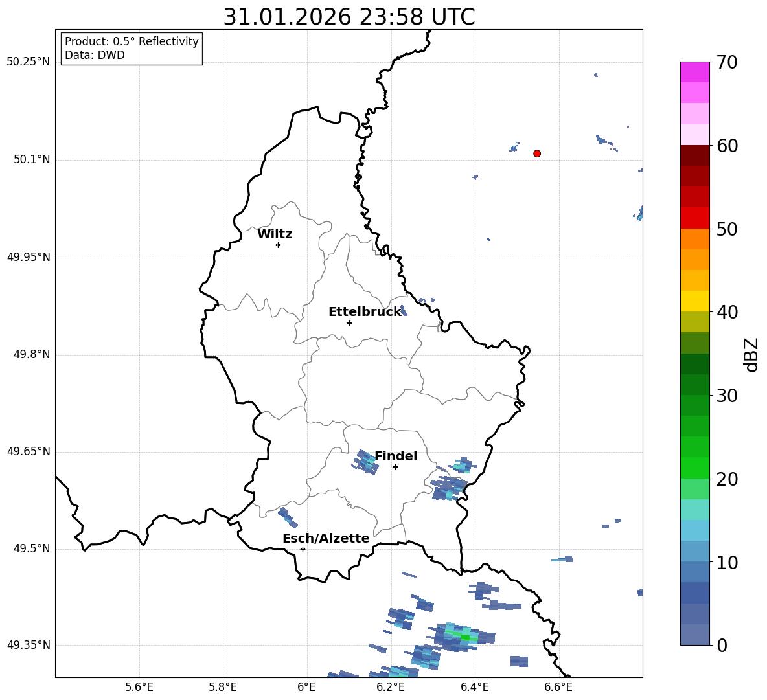The image size is (767, 700).
Task: Click the orange colorbar segment below 50
Action: click(x=694, y=238)
